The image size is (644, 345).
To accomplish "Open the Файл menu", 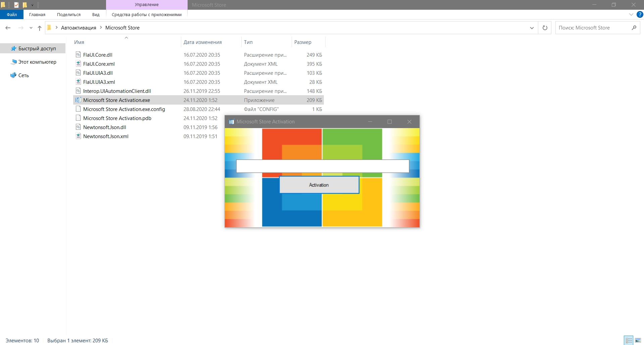I will coord(12,14).
